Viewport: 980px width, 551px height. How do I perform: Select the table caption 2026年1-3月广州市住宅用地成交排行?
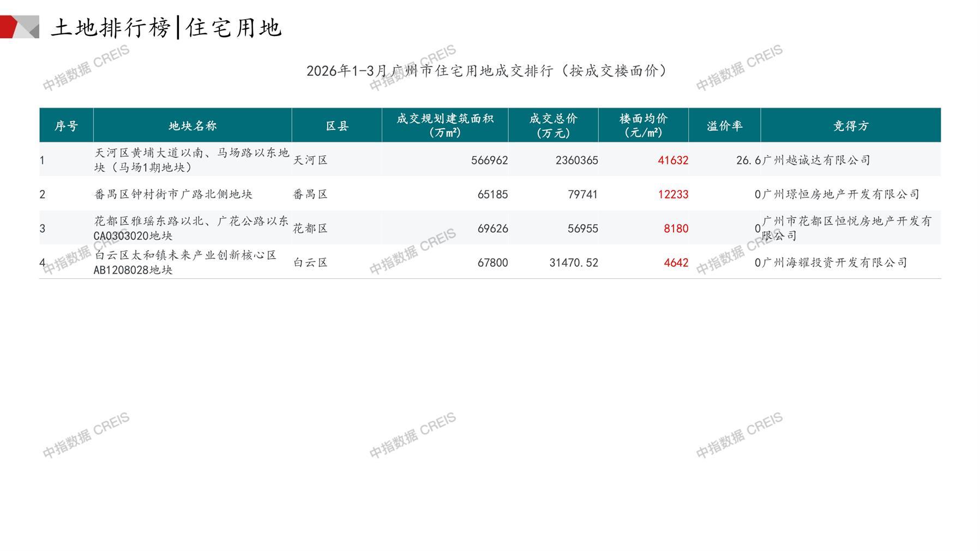click(x=486, y=71)
